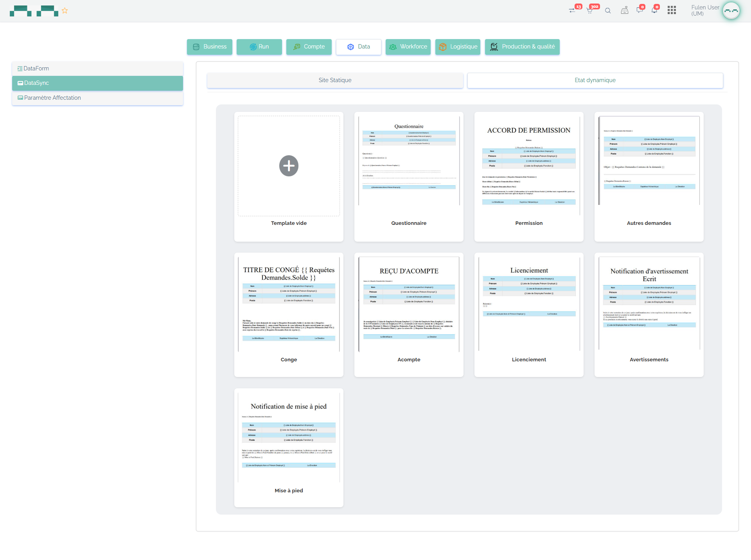
Task: Switch to the Site Statique tab
Action: click(335, 80)
